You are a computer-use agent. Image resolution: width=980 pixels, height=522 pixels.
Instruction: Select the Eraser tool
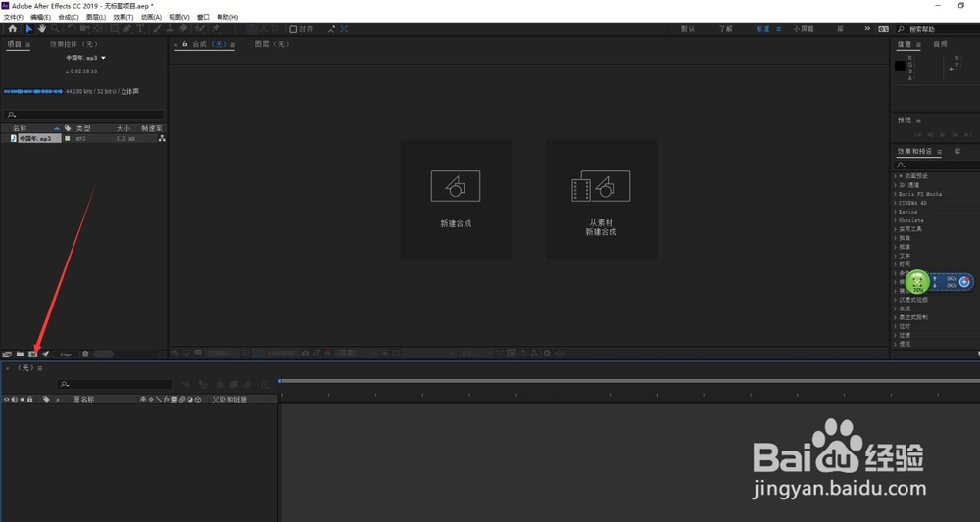(x=183, y=28)
